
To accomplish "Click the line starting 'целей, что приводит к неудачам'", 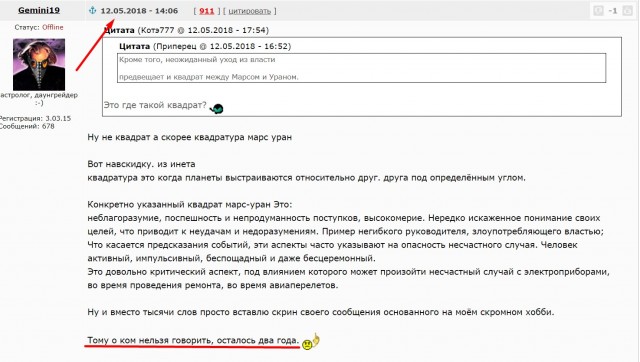I will (346, 231).
